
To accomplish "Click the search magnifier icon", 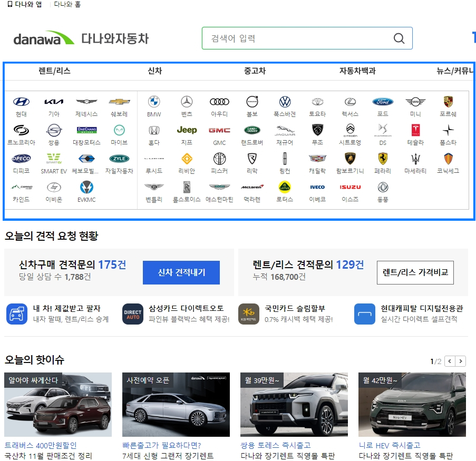I will coord(399,38).
